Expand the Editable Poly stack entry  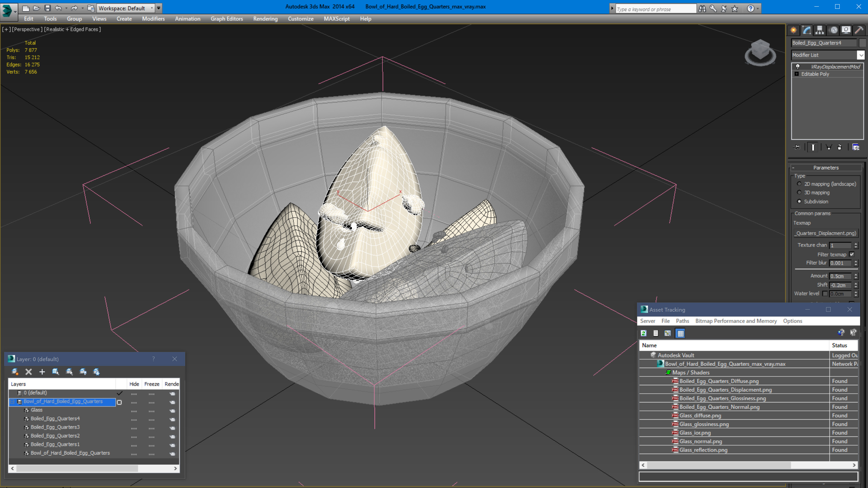tap(797, 74)
